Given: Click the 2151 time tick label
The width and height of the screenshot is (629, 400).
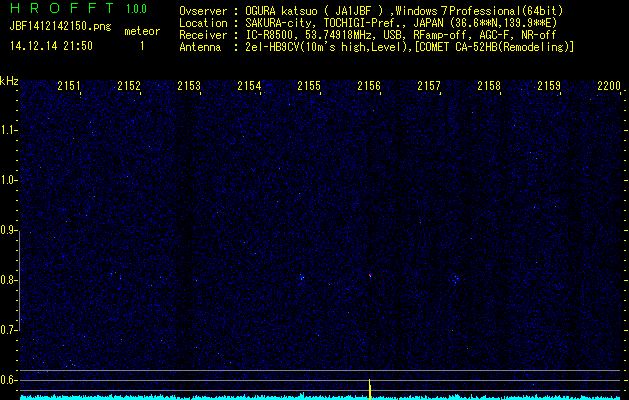Looking at the screenshot, I should click(x=69, y=86).
